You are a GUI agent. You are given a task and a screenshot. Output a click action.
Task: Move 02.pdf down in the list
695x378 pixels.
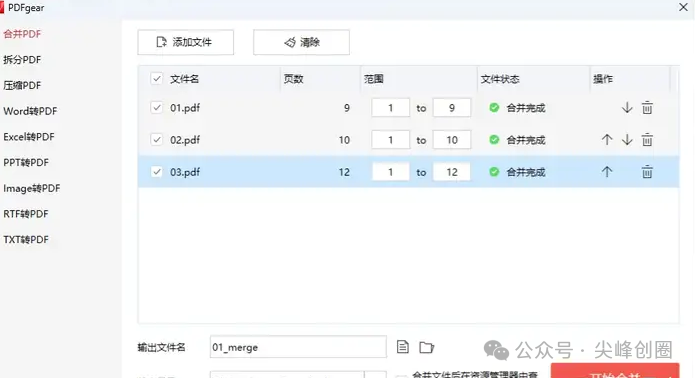[627, 140]
